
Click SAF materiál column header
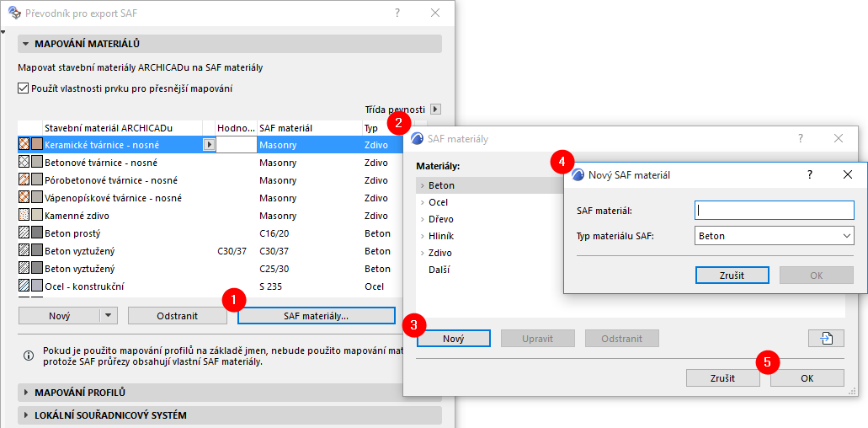pos(310,128)
